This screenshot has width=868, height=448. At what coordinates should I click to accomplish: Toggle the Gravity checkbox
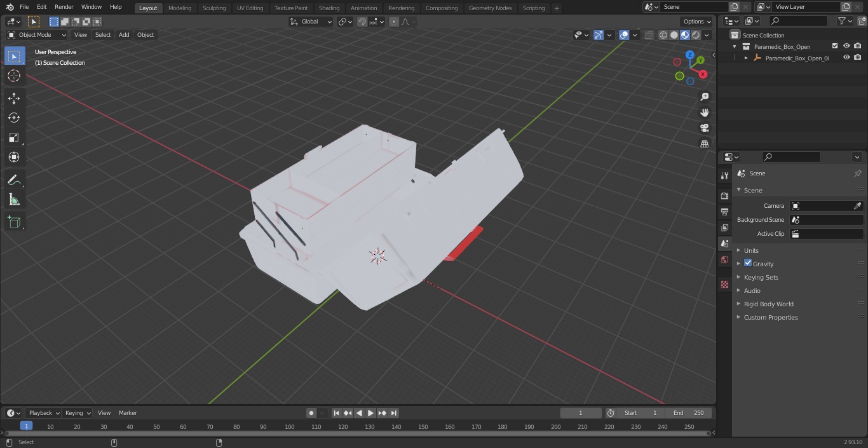click(x=748, y=263)
